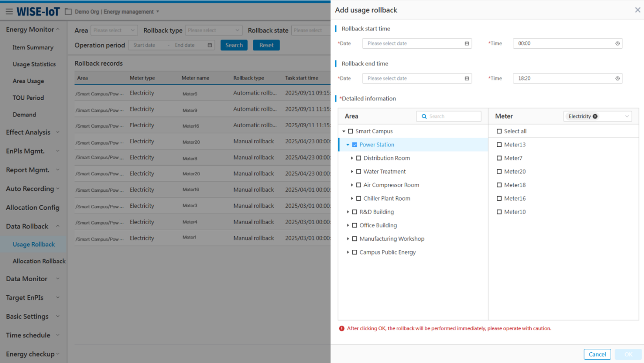This screenshot has width=644, height=363.
Task: Click the Search button in filters
Action: [234, 45]
